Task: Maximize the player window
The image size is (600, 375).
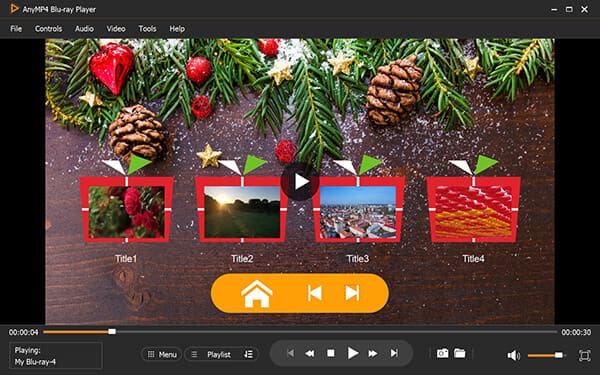Action: pyautogui.click(x=569, y=9)
